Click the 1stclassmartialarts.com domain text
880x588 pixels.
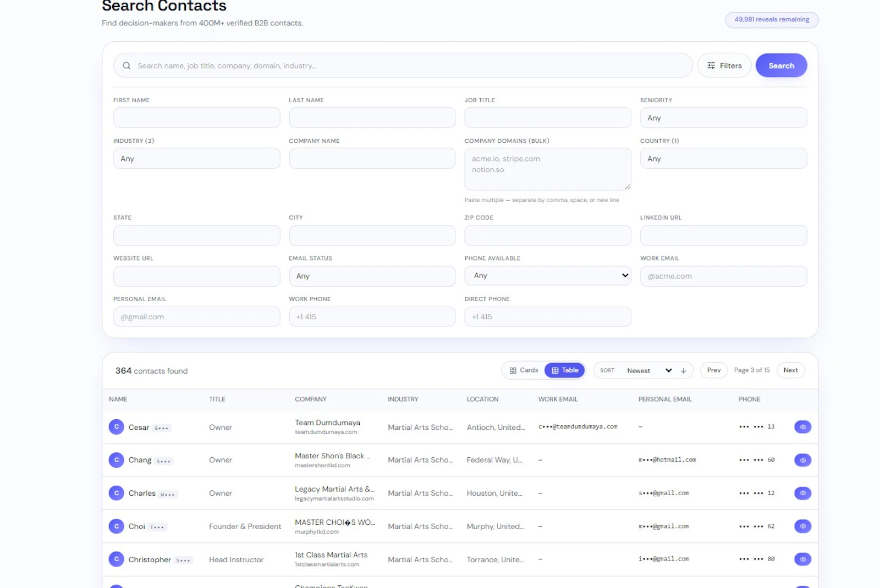pyautogui.click(x=327, y=565)
